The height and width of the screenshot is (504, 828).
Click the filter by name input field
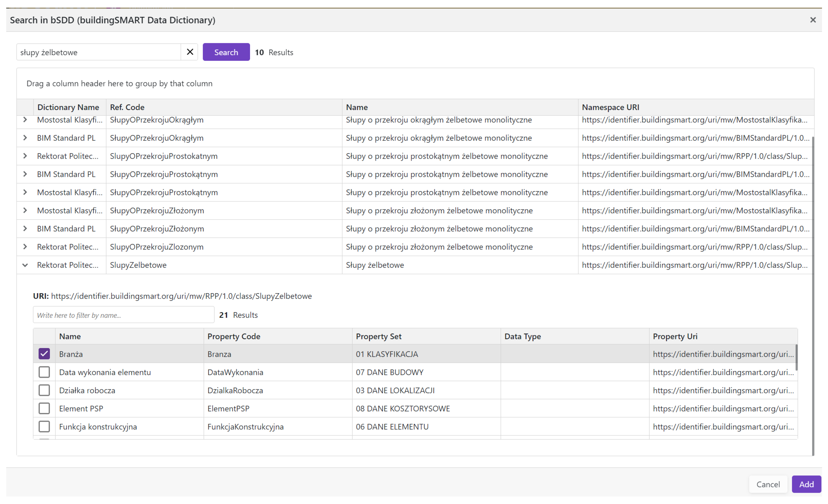pos(123,315)
